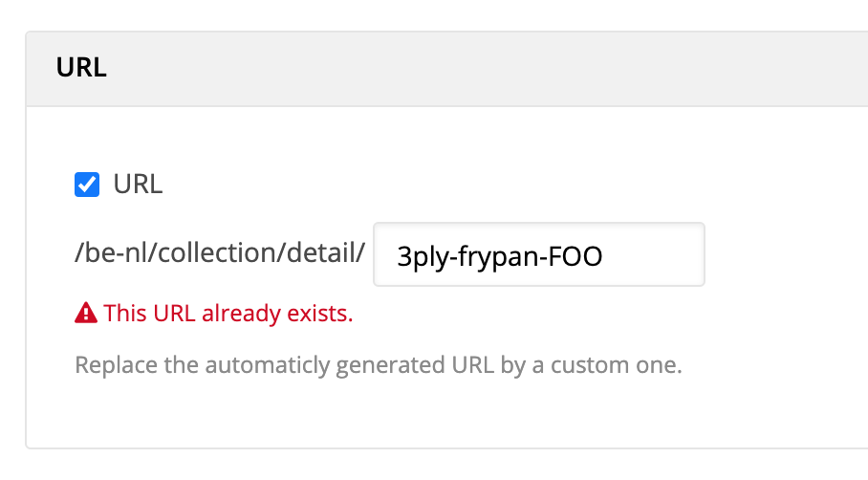Click the "This URL already exists." error

point(228,314)
